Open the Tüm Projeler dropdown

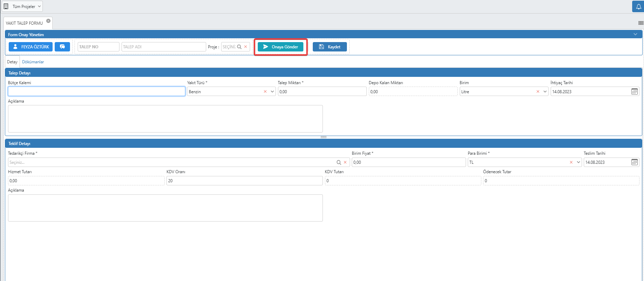point(23,6)
